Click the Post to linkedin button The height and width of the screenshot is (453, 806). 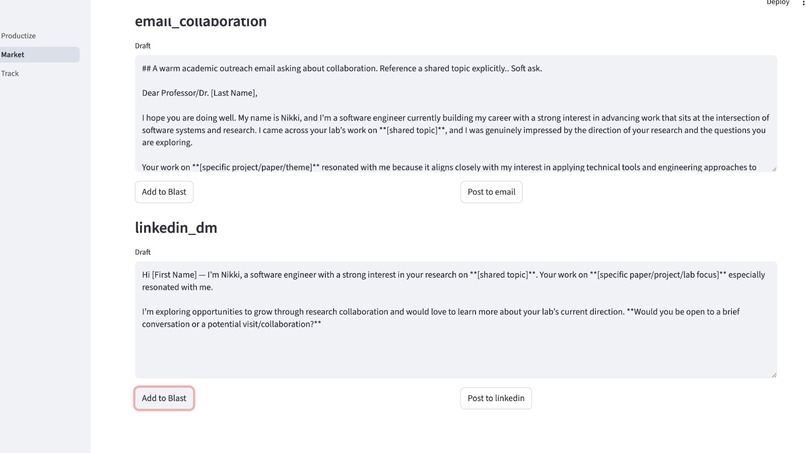click(x=496, y=398)
